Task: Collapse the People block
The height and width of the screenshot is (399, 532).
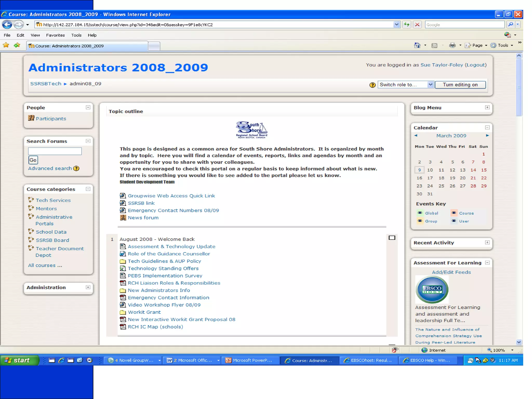Action: click(88, 107)
